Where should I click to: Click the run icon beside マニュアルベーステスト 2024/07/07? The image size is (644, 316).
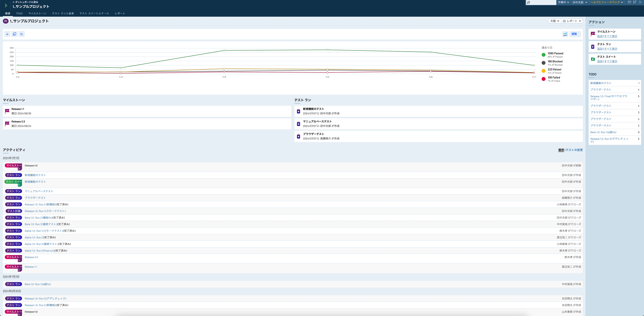[x=299, y=124]
